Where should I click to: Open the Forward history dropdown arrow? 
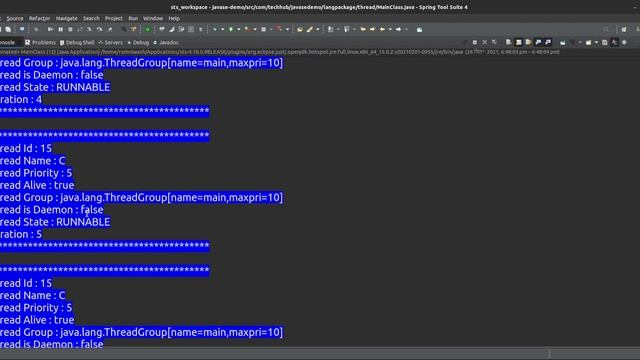(x=407, y=29)
